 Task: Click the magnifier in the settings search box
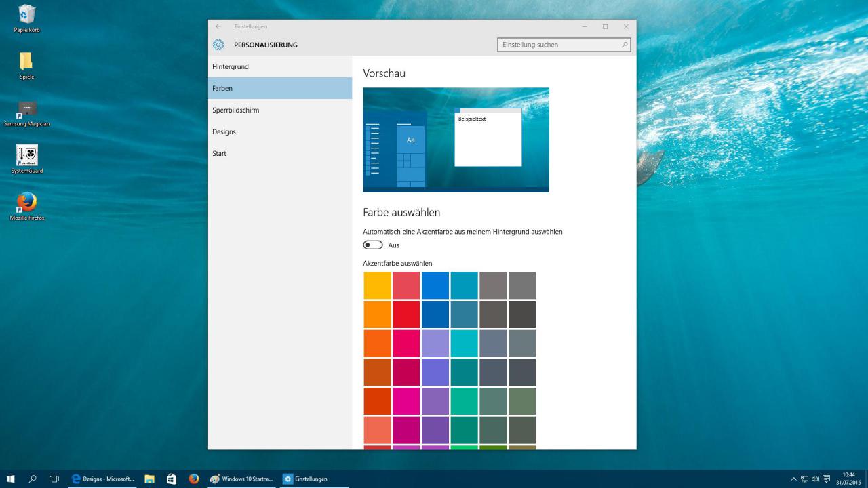pyautogui.click(x=625, y=45)
